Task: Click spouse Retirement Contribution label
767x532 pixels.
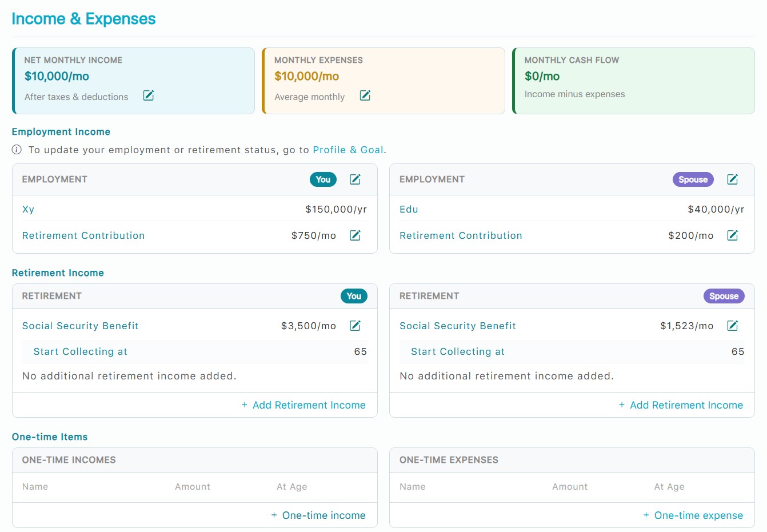Action: tap(461, 235)
